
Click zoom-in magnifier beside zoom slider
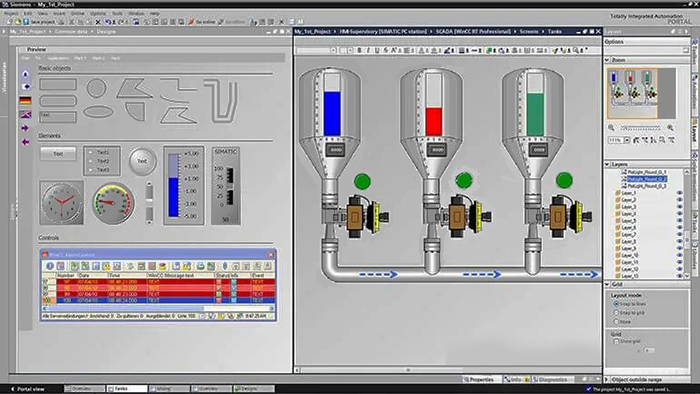pos(670,128)
